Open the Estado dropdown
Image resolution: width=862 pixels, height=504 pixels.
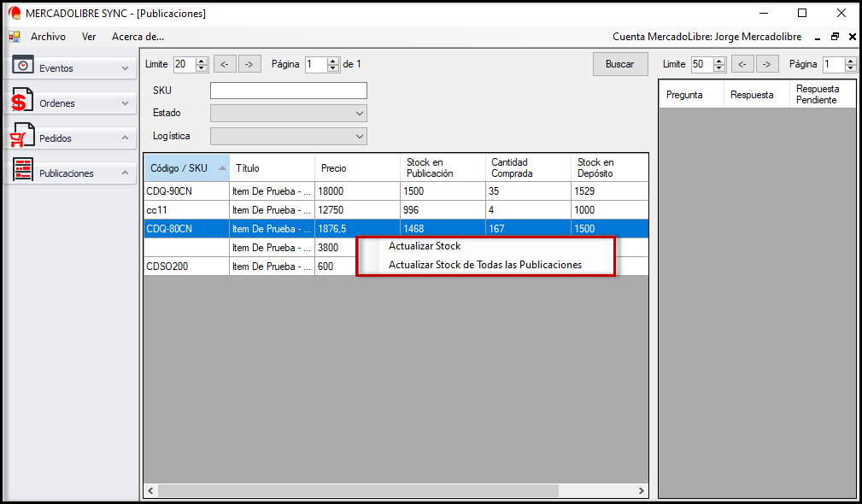click(x=360, y=114)
